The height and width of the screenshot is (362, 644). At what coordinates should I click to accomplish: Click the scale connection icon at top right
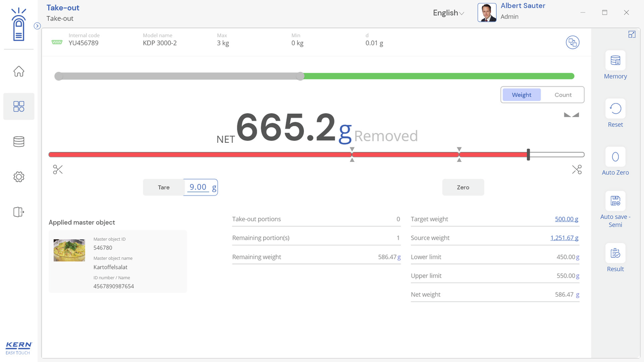coord(572,43)
